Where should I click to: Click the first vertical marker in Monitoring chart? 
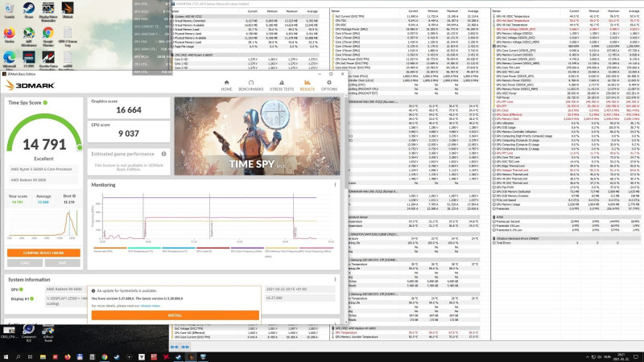point(145,216)
